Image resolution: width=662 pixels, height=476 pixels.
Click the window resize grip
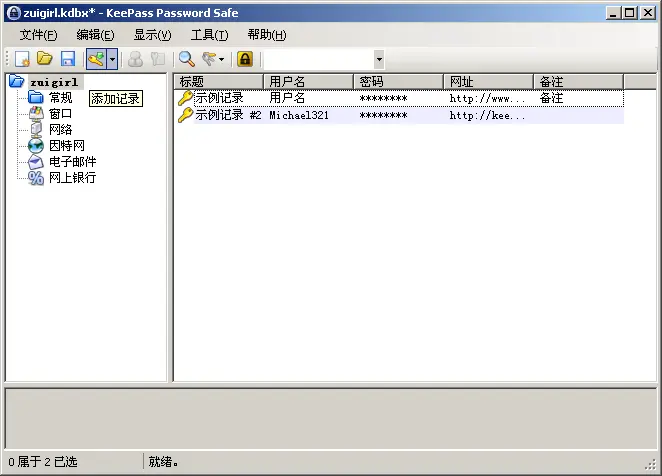[651, 464]
